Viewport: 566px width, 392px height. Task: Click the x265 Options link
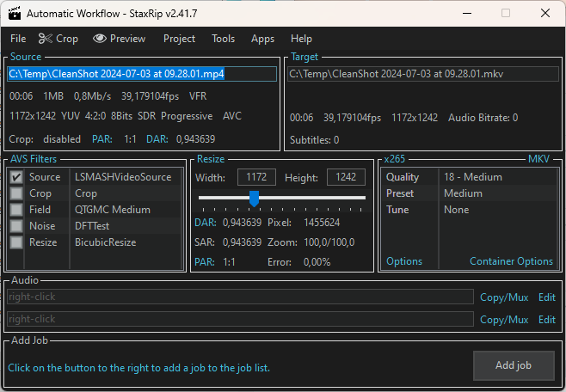point(404,261)
